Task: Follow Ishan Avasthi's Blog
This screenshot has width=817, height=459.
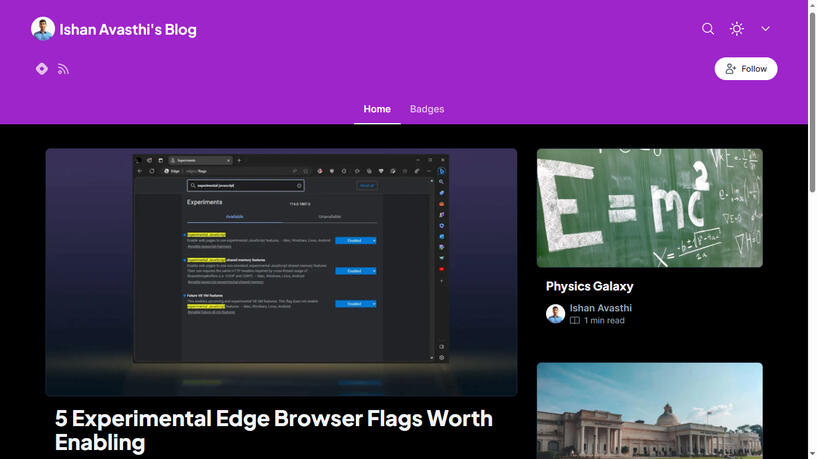Action: pos(745,69)
